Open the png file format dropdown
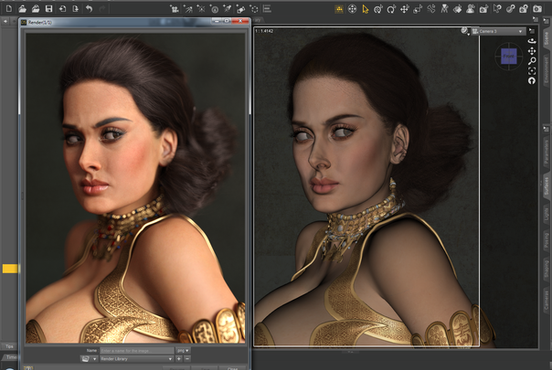Image resolution: width=552 pixels, height=370 pixels. [x=183, y=351]
